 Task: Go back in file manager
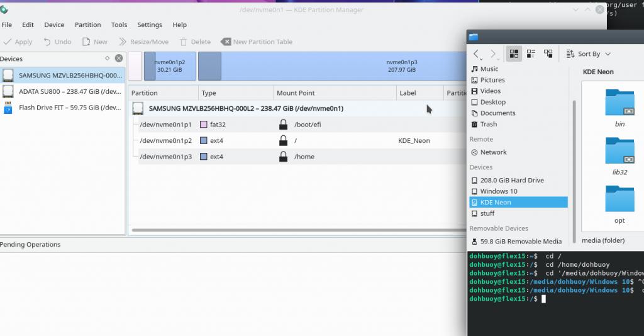click(477, 54)
